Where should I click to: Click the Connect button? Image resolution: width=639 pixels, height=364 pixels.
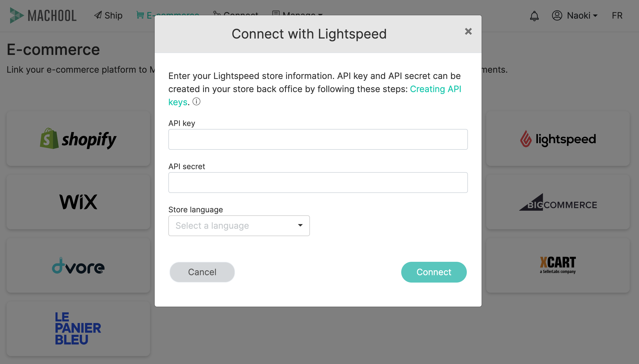434,272
